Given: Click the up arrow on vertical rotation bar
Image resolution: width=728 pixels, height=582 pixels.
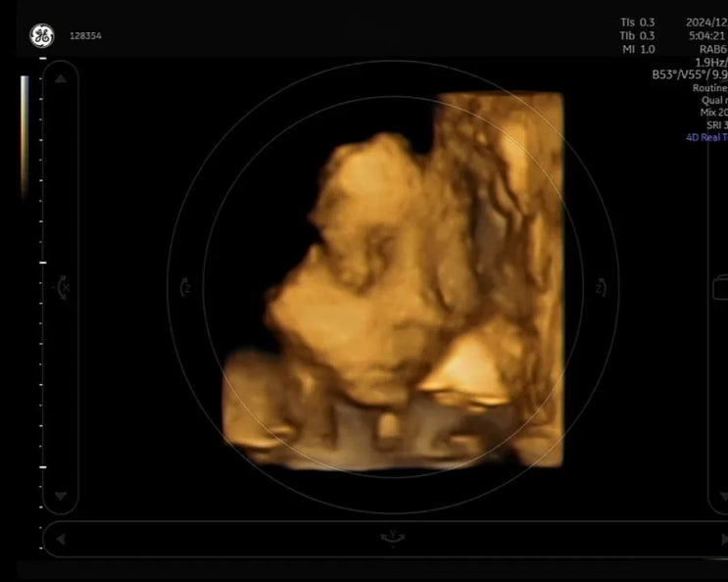Looking at the screenshot, I should click(x=61, y=79).
